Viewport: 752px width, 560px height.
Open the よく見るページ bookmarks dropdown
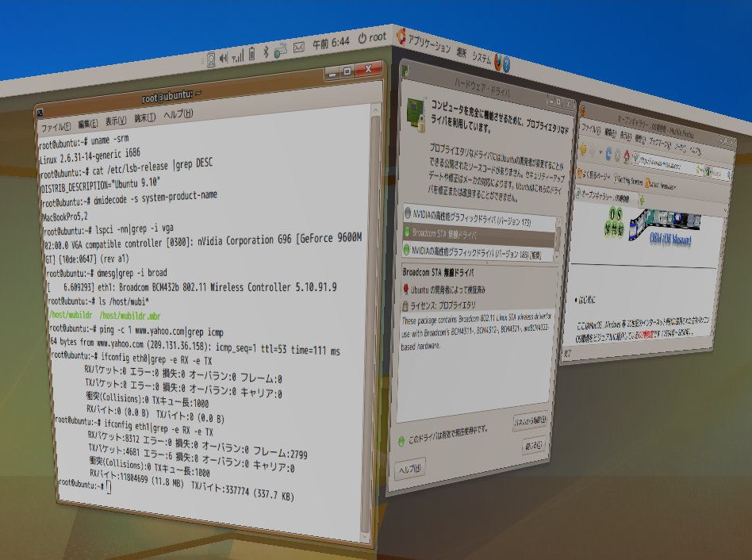coord(593,175)
